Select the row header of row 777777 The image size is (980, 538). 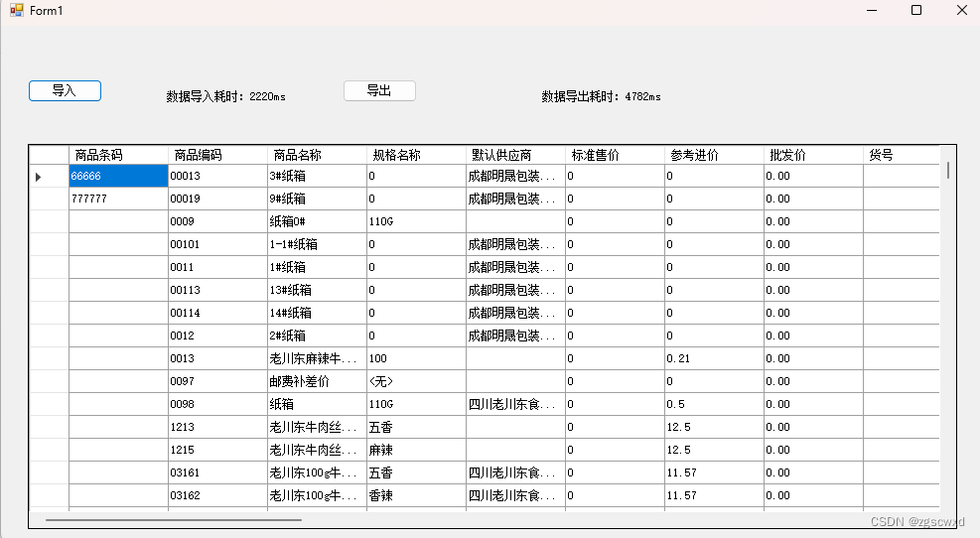[x=50, y=199]
